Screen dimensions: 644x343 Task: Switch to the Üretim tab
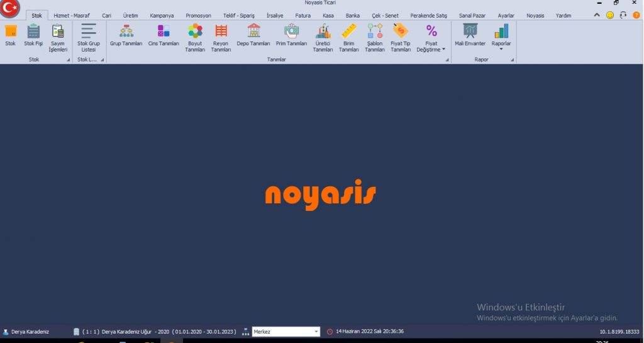pyautogui.click(x=131, y=16)
